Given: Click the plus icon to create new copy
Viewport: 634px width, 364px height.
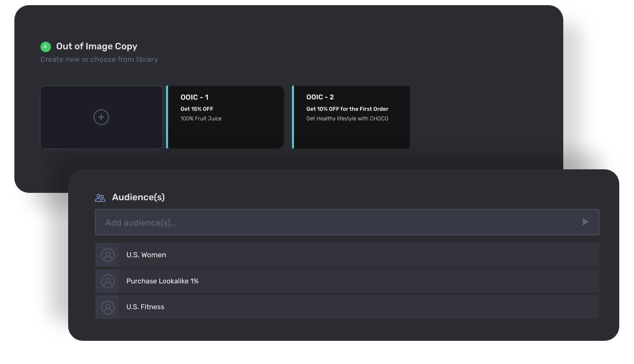Looking at the screenshot, I should [101, 117].
